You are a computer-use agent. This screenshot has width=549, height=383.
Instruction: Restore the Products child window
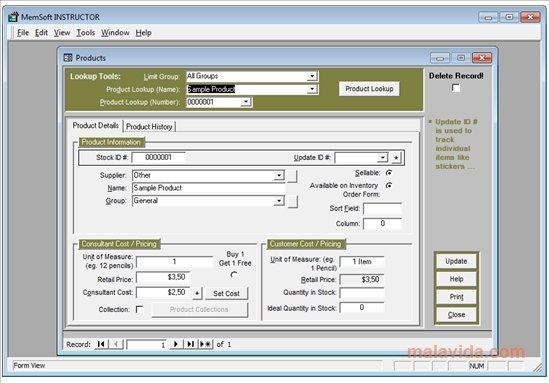pyautogui.click(x=461, y=58)
